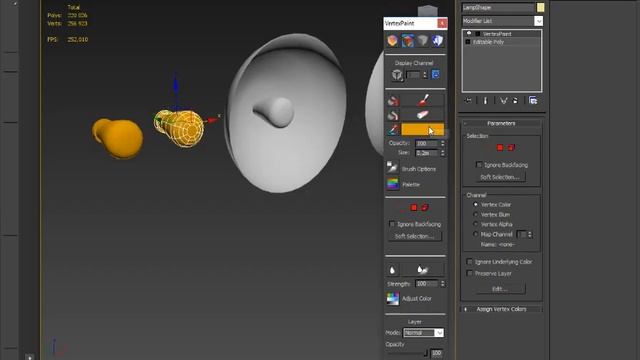640x360 pixels.
Task: Click Soft Selection button in VertexPaint floater
Action: click(415, 236)
